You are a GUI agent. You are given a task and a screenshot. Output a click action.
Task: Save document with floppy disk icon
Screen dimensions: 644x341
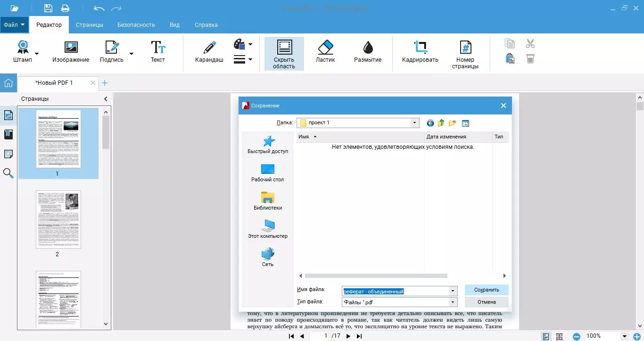pyautogui.click(x=48, y=8)
